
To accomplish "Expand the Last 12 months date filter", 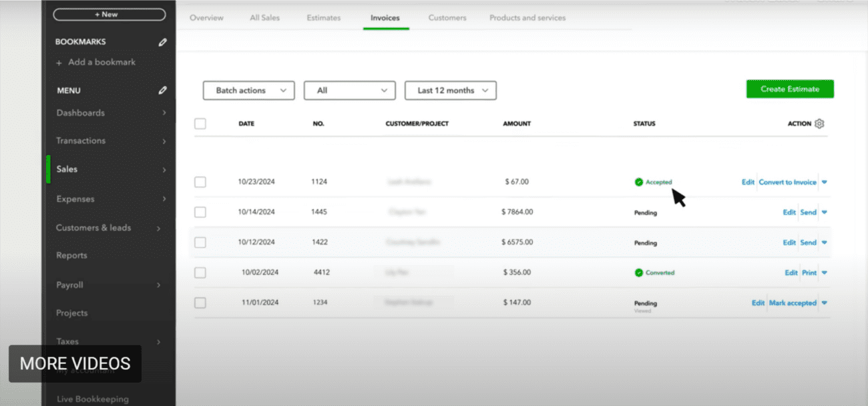I will (x=450, y=91).
